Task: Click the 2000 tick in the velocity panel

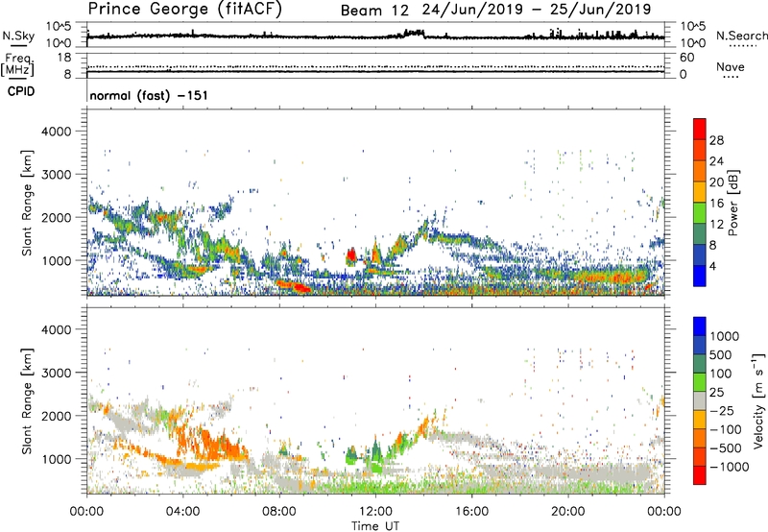Action: click(x=56, y=416)
